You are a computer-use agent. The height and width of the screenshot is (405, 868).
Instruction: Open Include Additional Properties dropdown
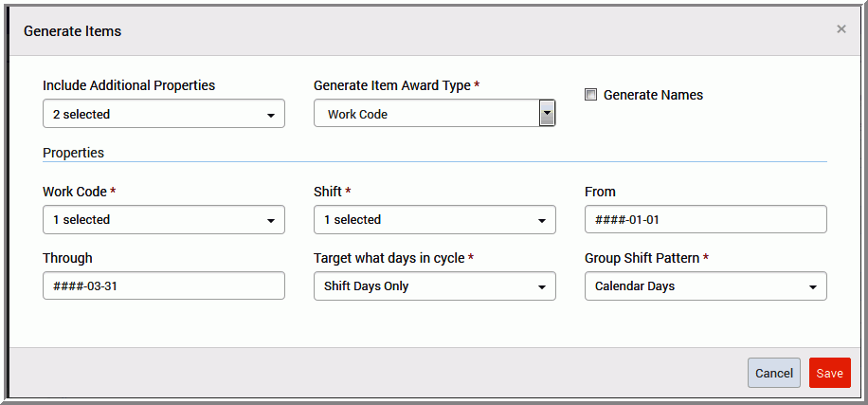tap(164, 114)
